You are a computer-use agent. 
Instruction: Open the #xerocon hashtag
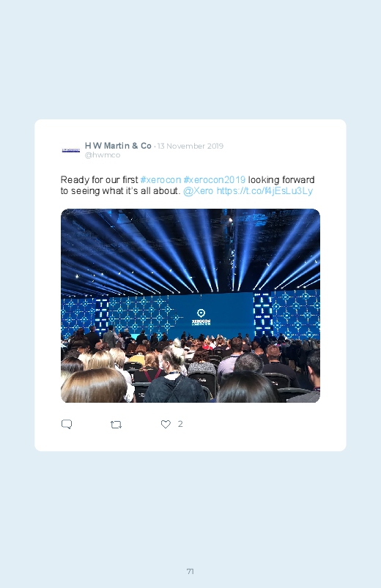coord(160,179)
